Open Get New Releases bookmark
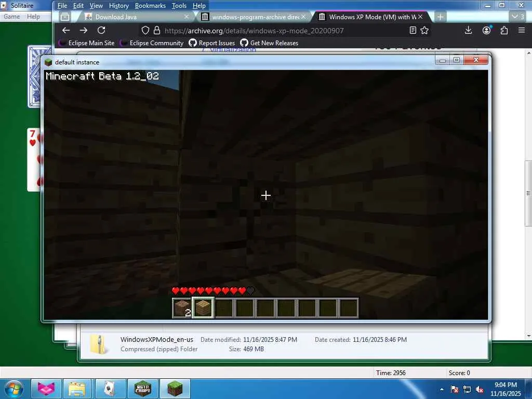The image size is (532, 399). pos(270,43)
